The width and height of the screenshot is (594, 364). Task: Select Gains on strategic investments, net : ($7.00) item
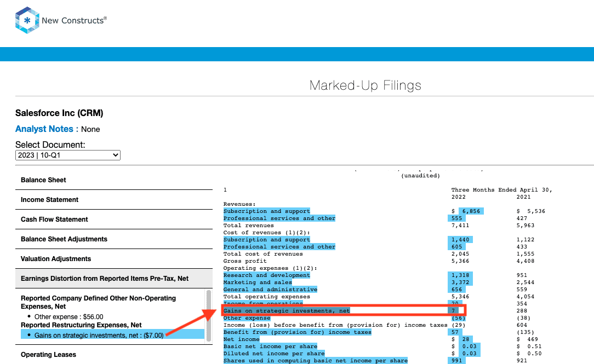112,334
